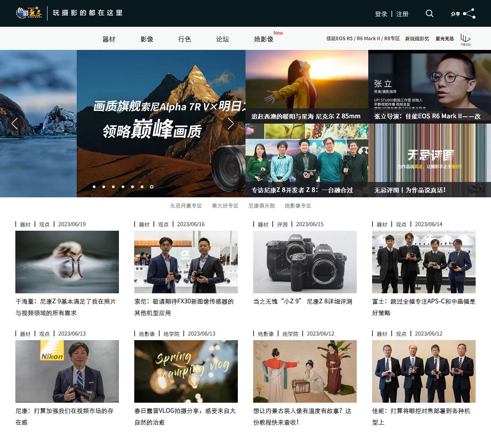
Task: Open bird reflection article thumbnail
Action: [67, 262]
